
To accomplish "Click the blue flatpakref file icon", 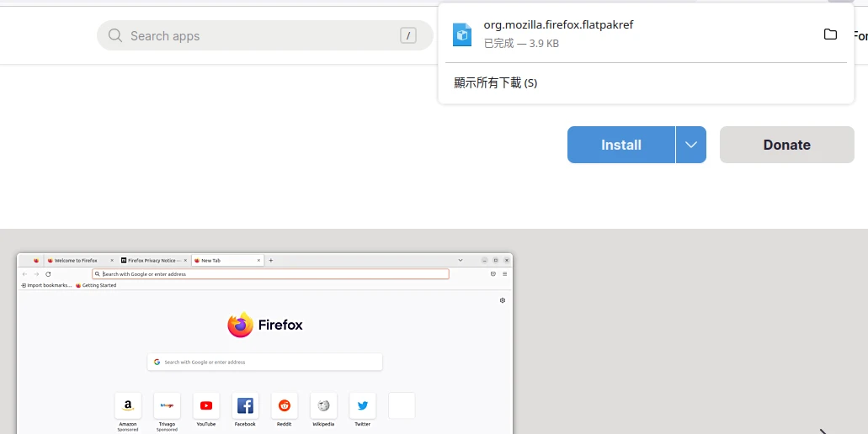I will click(x=461, y=34).
